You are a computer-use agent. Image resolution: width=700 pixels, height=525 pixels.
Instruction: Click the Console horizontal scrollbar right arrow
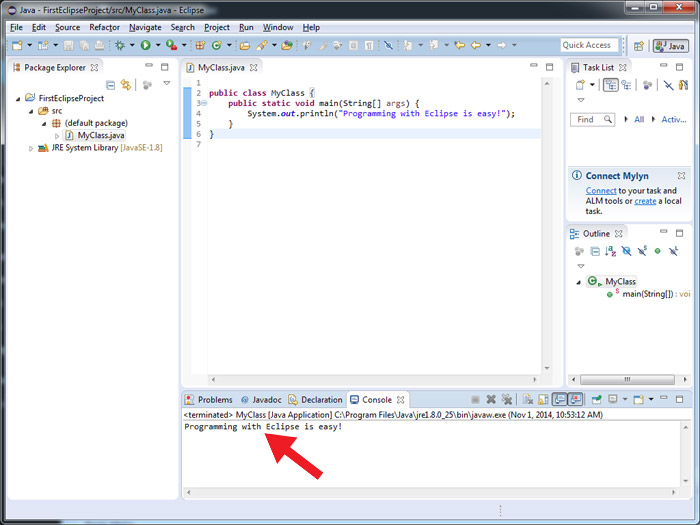pyautogui.click(x=674, y=492)
